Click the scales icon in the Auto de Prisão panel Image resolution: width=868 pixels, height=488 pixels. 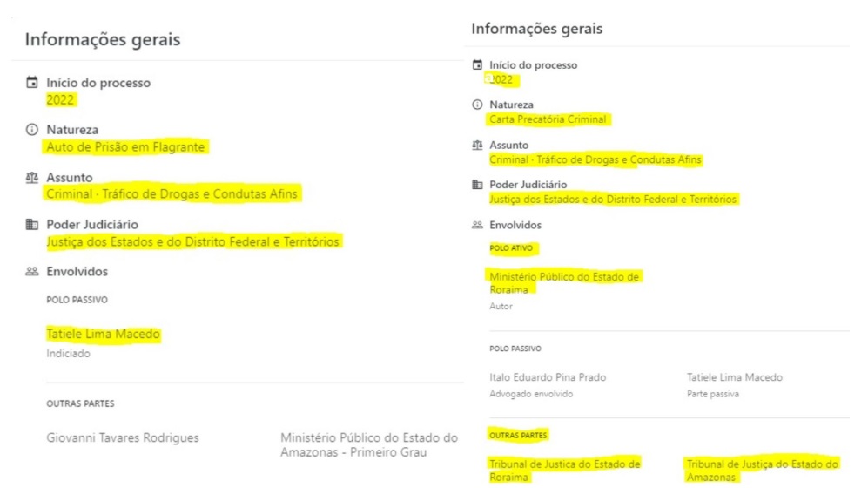click(32, 178)
